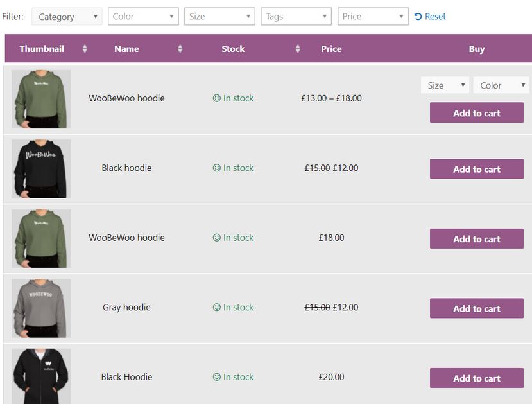
Task: Click in-stock smiley icon for £20.00 Black Hoodie
Action: (216, 377)
